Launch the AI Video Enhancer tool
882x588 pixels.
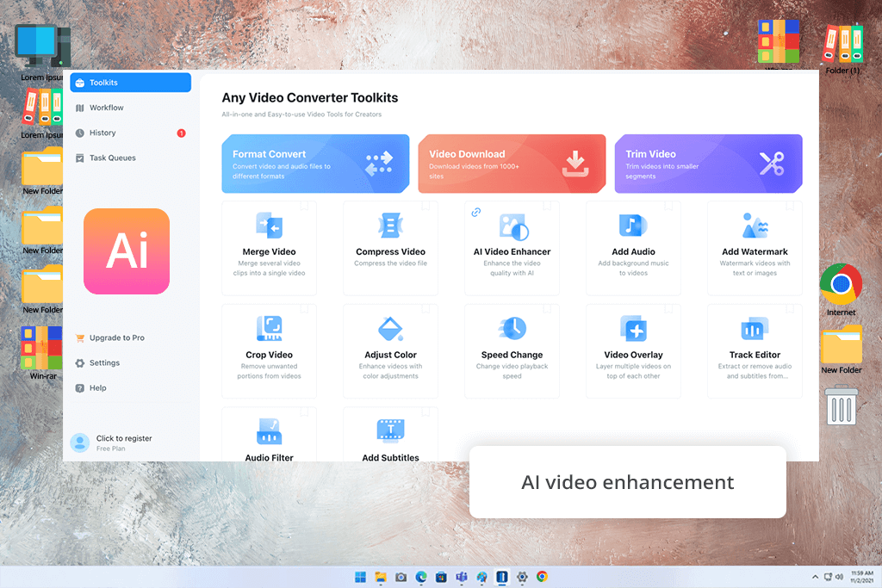[x=512, y=248]
